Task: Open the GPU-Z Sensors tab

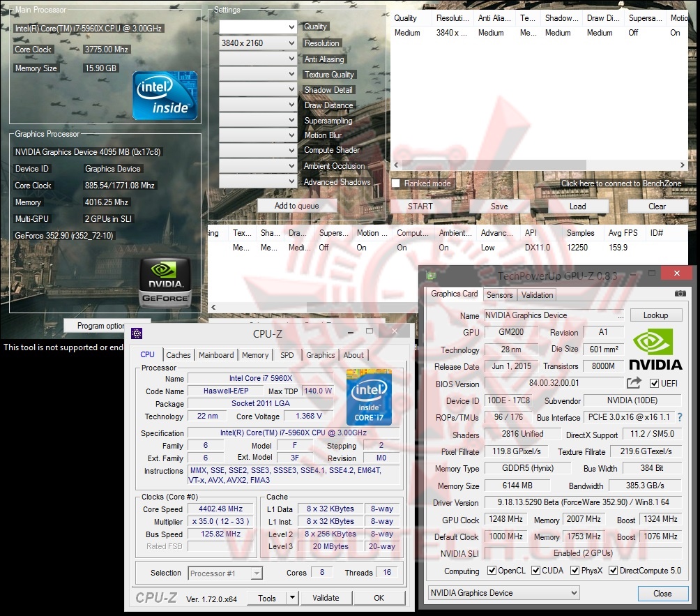Action: [500, 295]
